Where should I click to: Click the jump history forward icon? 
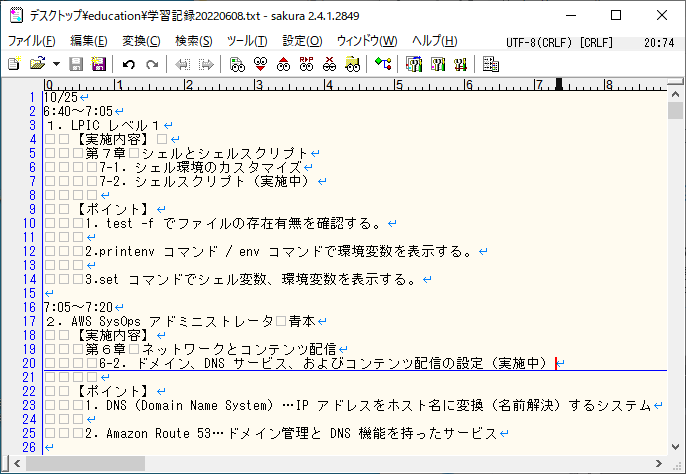(206, 64)
